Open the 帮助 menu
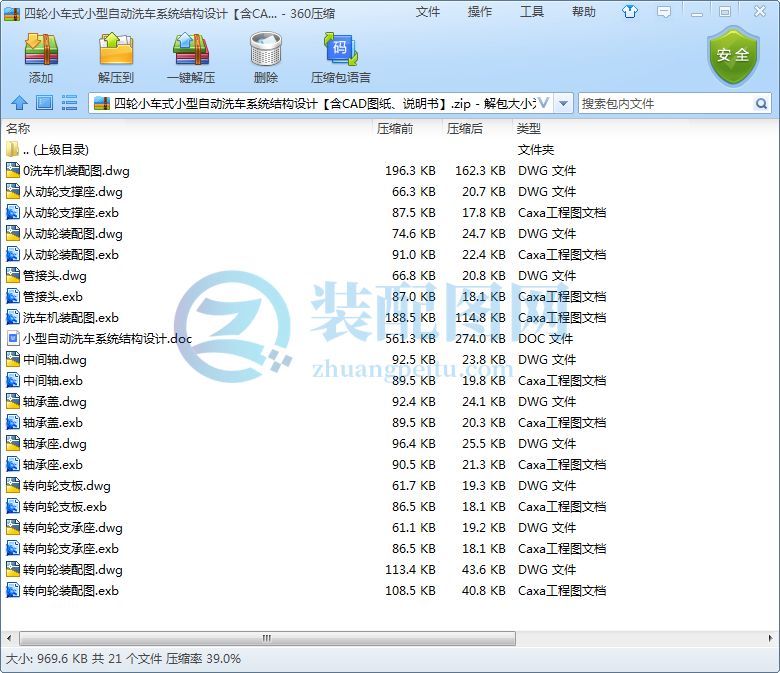Image resolution: width=780 pixels, height=673 pixels. (x=584, y=11)
